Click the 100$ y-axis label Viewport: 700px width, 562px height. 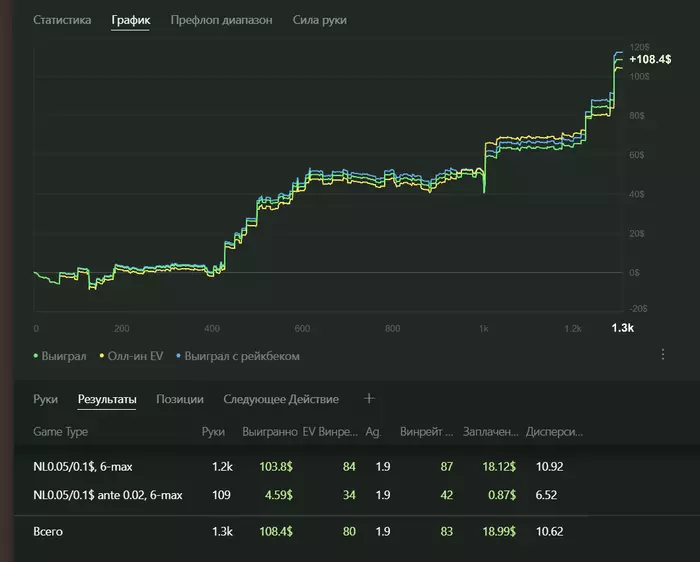(639, 77)
